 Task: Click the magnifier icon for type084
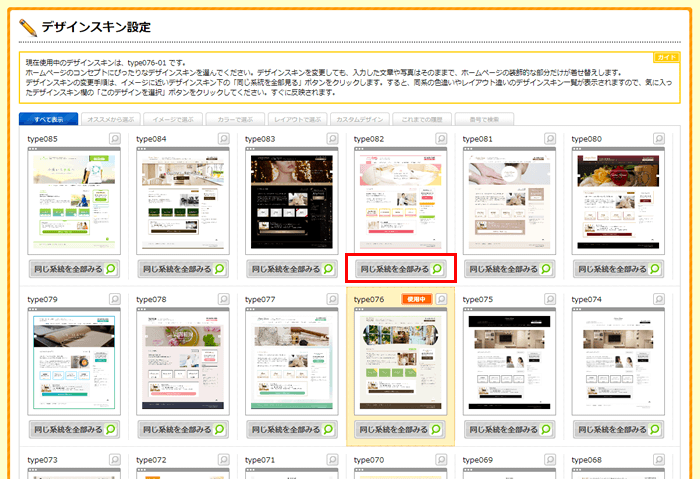(x=224, y=139)
